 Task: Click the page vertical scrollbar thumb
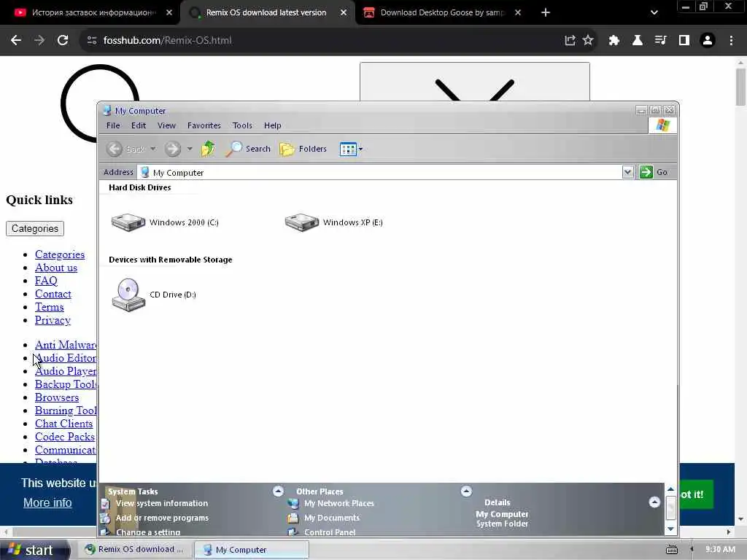point(740,87)
